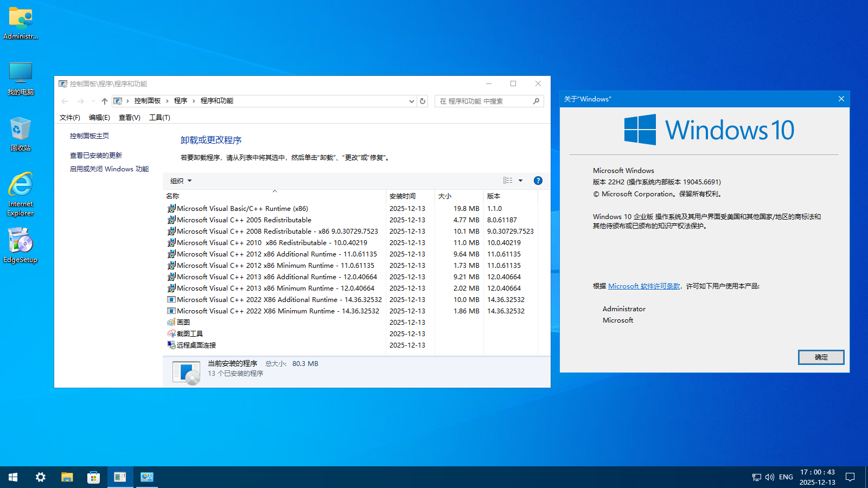Go back with the navigation arrow
Screen dimensions: 868x488
(x=65, y=101)
